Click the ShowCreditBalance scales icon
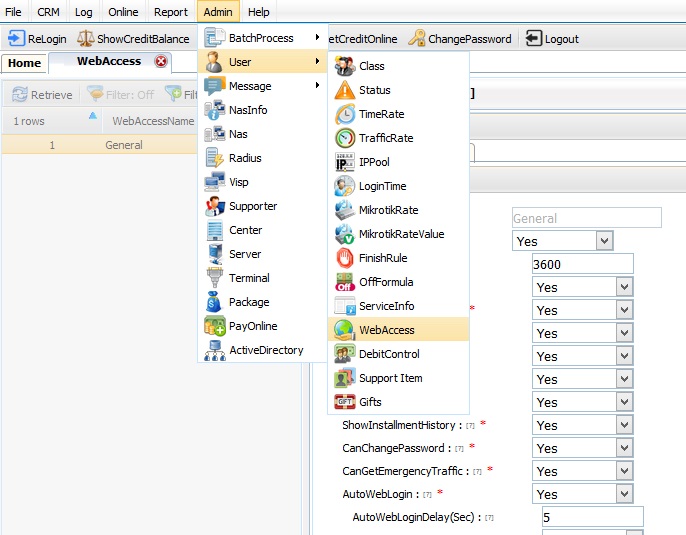The width and height of the screenshot is (686, 535). point(85,38)
